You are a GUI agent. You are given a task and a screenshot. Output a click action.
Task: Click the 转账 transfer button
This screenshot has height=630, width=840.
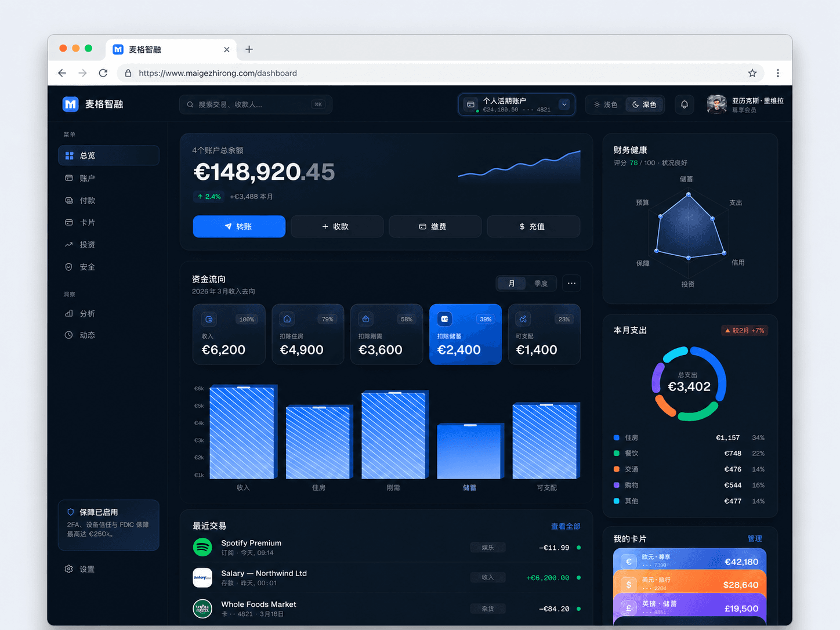[239, 226]
